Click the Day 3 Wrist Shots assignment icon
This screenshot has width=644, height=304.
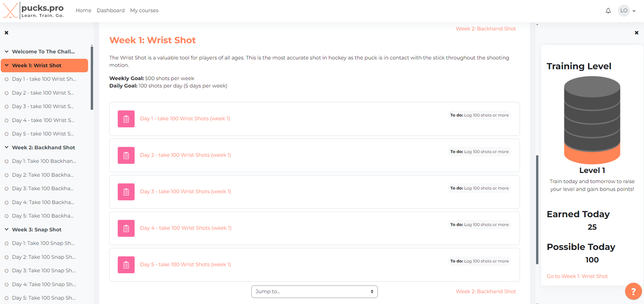pyautogui.click(x=126, y=192)
